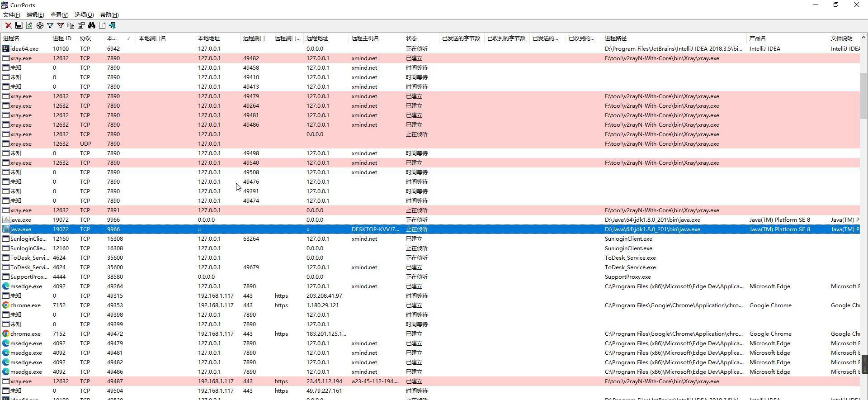
Task: Click remote port 49458 cell
Action: [x=251, y=67]
